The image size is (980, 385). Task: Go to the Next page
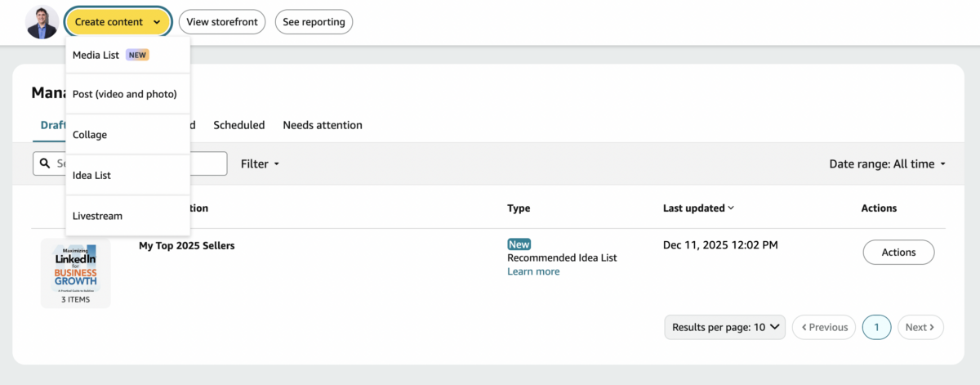[920, 327]
